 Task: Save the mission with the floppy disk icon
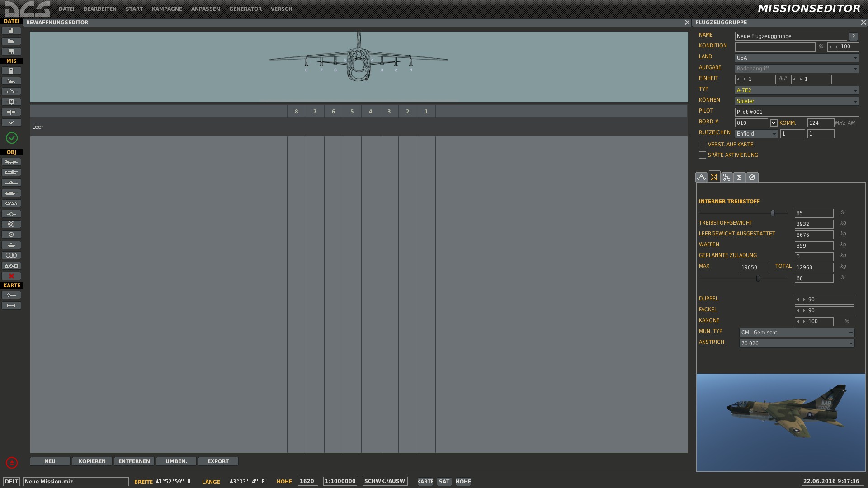11,52
